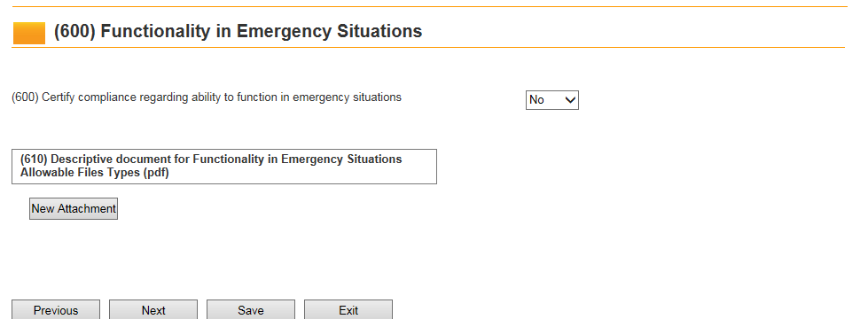Image resolution: width=868 pixels, height=319 pixels.
Task: Leave the form via the Exit button
Action: (348, 310)
